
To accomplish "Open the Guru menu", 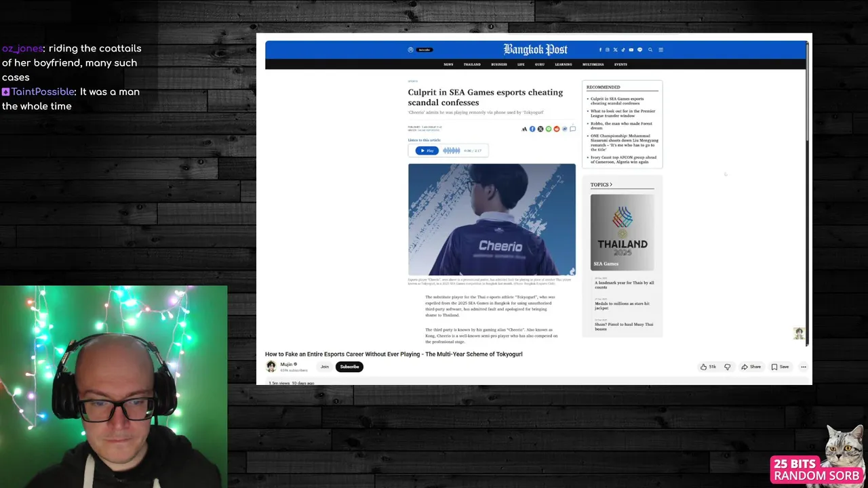I will pyautogui.click(x=540, y=64).
